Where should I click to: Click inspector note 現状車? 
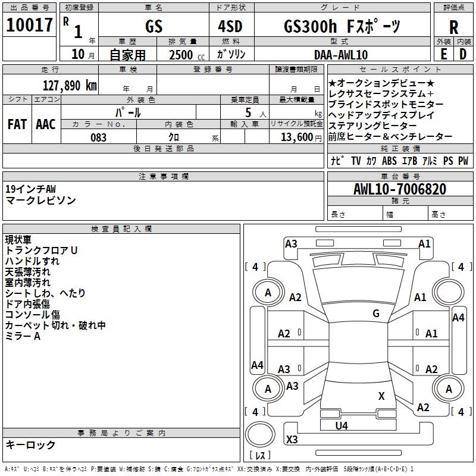click(18, 240)
